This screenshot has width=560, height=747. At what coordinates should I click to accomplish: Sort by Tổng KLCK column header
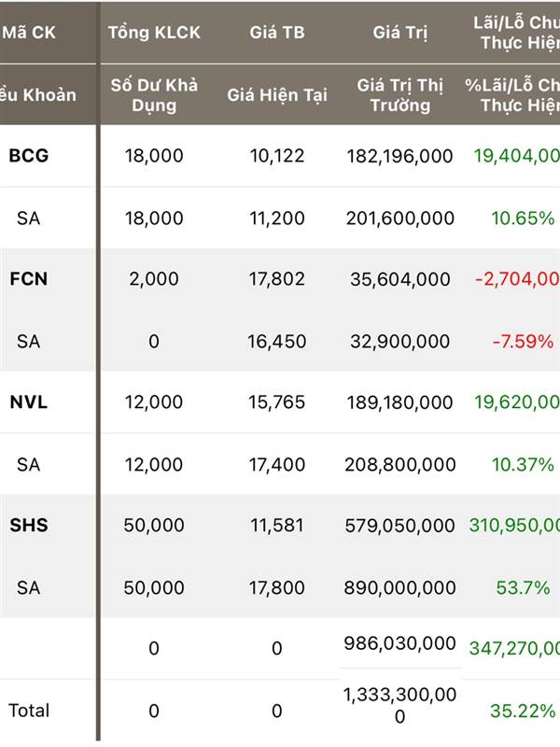pos(154,33)
